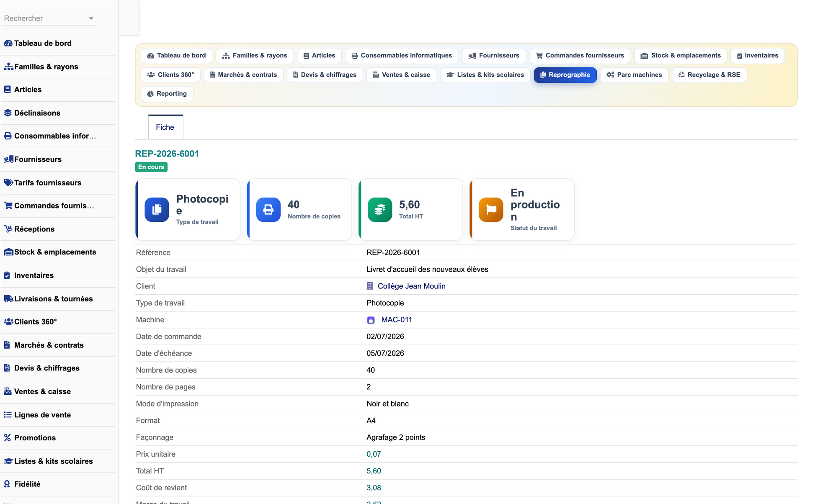Viewport: 815px width, 504px height.
Task: Click the Livraisons & tournées truck icon
Action: tap(8, 298)
